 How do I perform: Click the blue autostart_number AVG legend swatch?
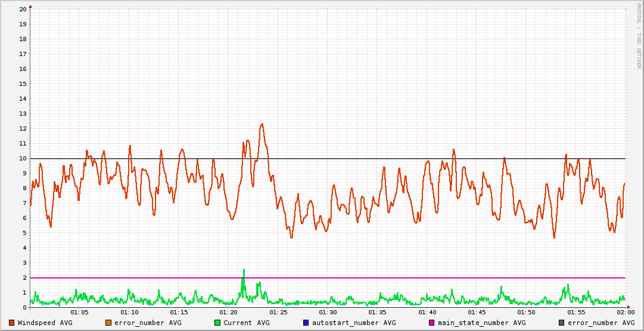(x=306, y=323)
